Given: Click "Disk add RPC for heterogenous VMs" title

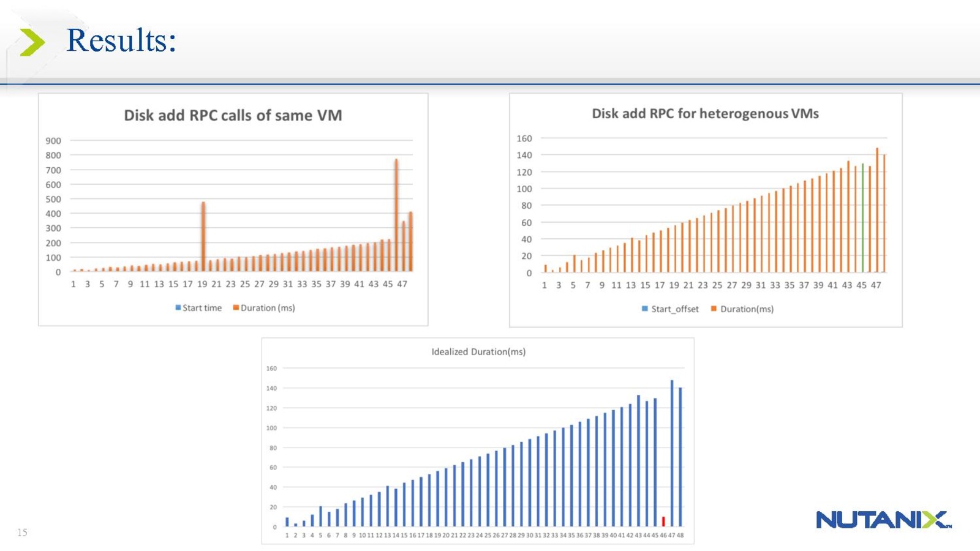Looking at the screenshot, I should (705, 113).
